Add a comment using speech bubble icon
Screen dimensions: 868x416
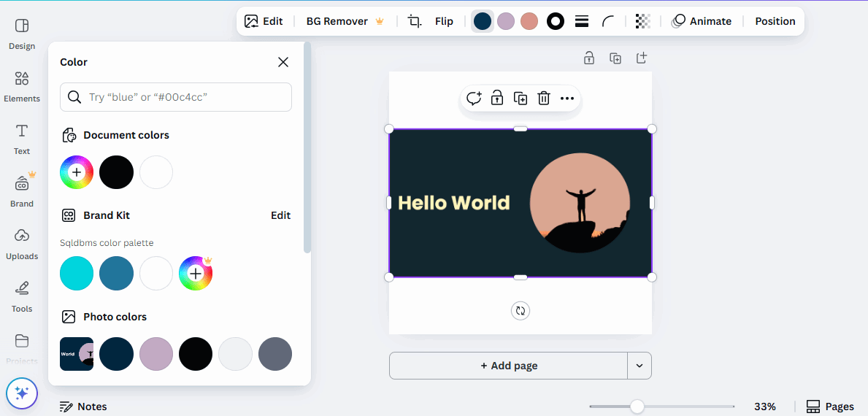click(474, 99)
